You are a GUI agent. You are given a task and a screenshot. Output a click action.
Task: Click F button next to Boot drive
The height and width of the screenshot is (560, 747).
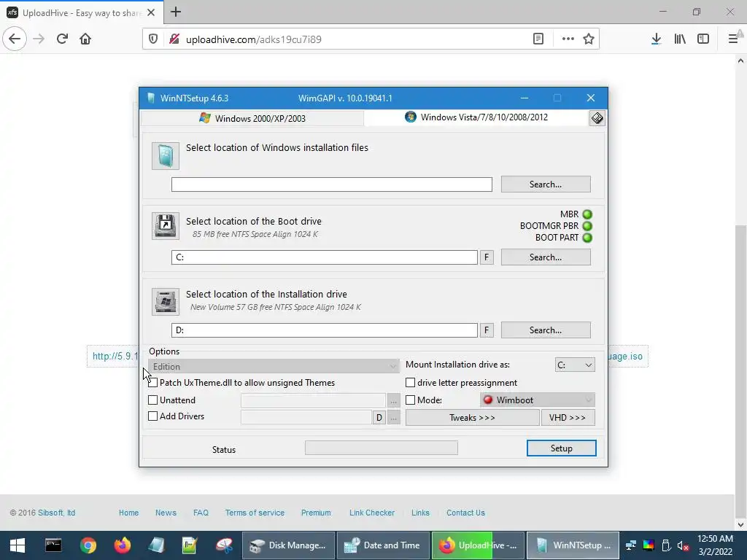(487, 257)
